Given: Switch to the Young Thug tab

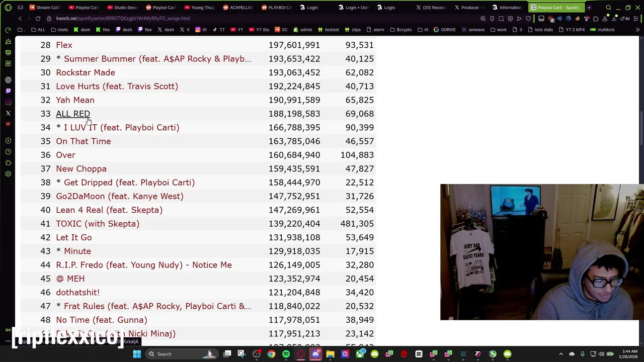Looking at the screenshot, I should [200, 8].
